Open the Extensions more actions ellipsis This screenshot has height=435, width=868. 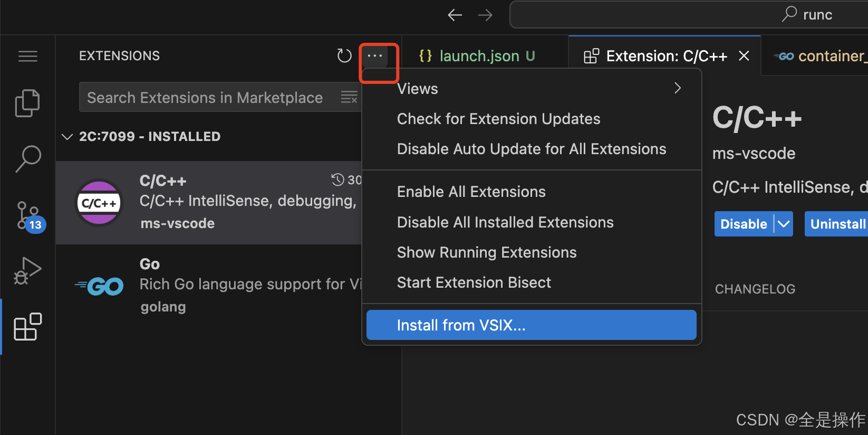pos(375,55)
